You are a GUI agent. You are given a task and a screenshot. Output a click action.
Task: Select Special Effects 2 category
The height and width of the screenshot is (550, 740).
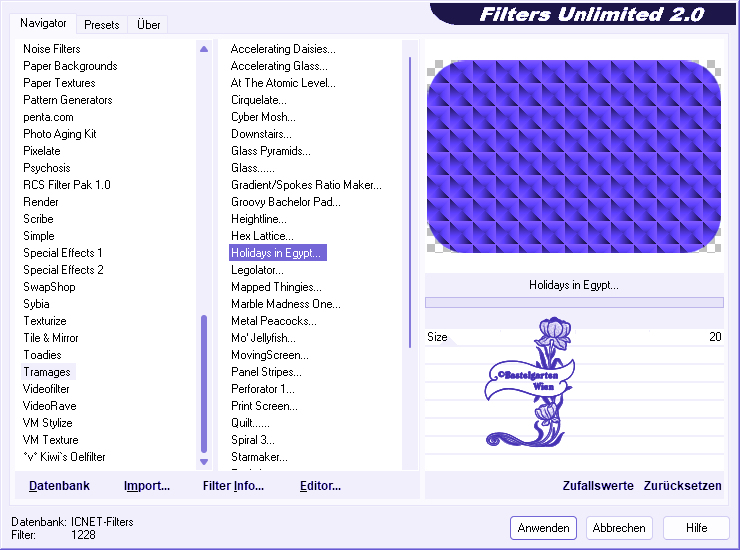coord(63,270)
